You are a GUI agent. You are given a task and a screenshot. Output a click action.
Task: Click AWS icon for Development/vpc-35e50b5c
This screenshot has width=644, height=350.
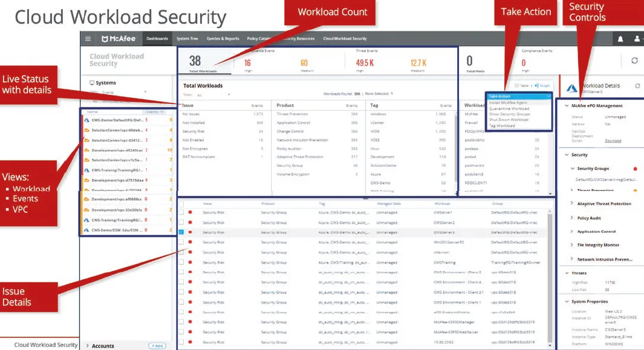tap(86, 210)
